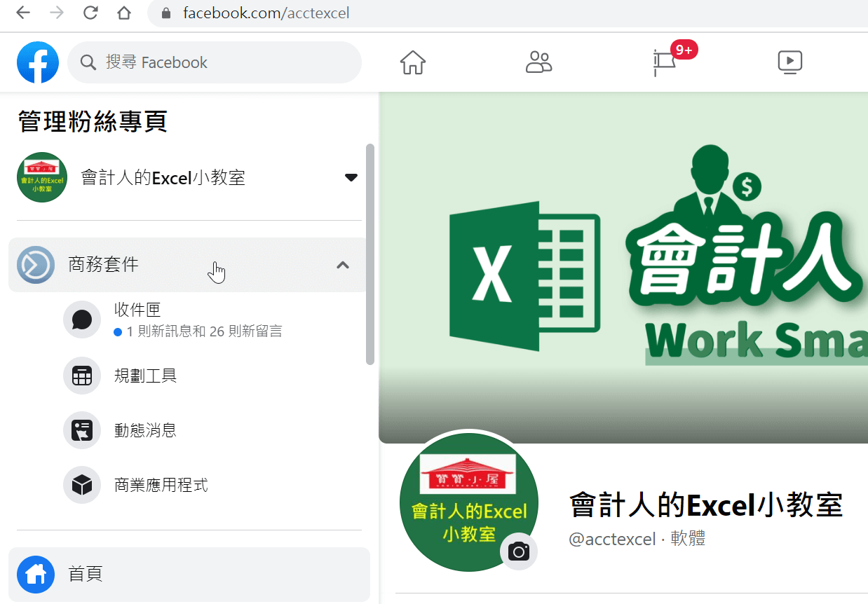Click the camera icon on profile picture
Image resolution: width=868 pixels, height=604 pixels.
(519, 551)
